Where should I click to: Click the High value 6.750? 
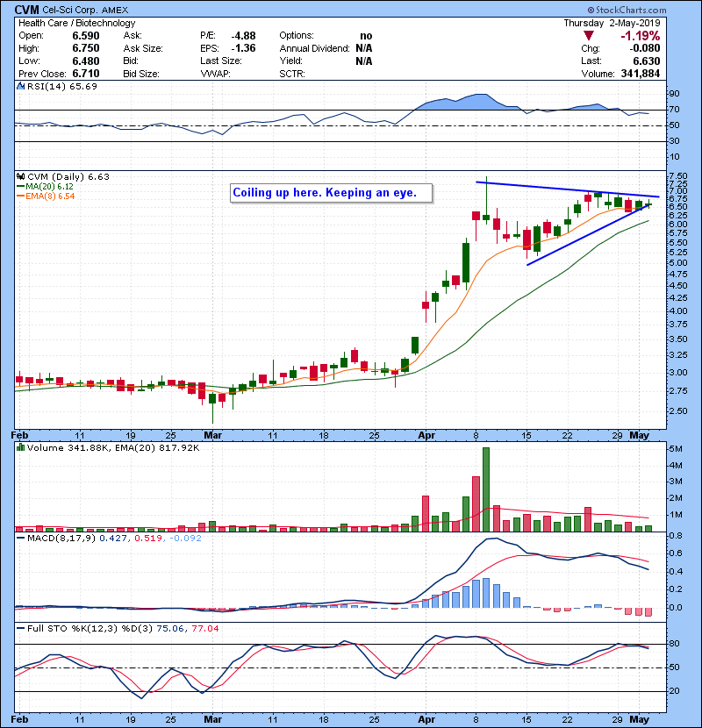coord(86,48)
